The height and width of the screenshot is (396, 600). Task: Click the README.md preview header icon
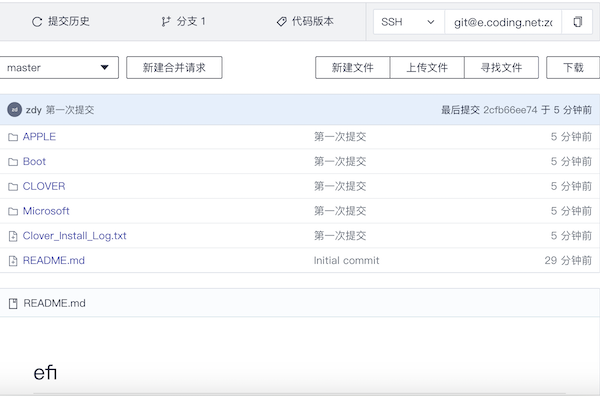[13, 304]
